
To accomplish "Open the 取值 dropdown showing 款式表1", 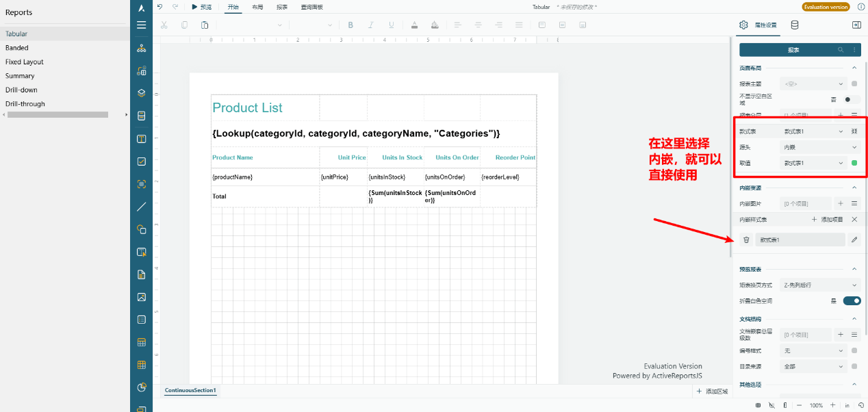I will [x=813, y=163].
